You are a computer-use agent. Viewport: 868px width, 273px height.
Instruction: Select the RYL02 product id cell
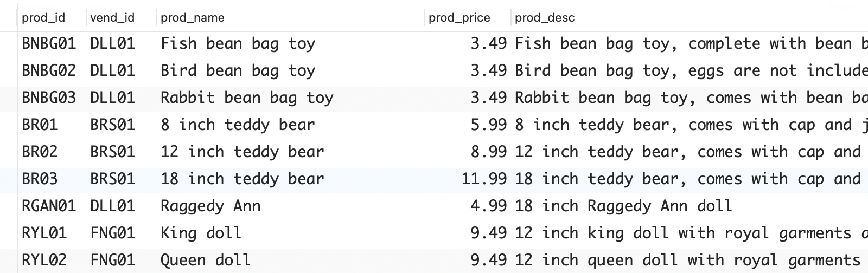44,260
